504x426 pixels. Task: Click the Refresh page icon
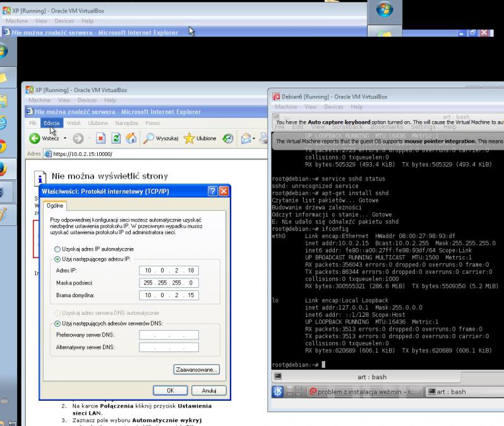tap(116, 138)
